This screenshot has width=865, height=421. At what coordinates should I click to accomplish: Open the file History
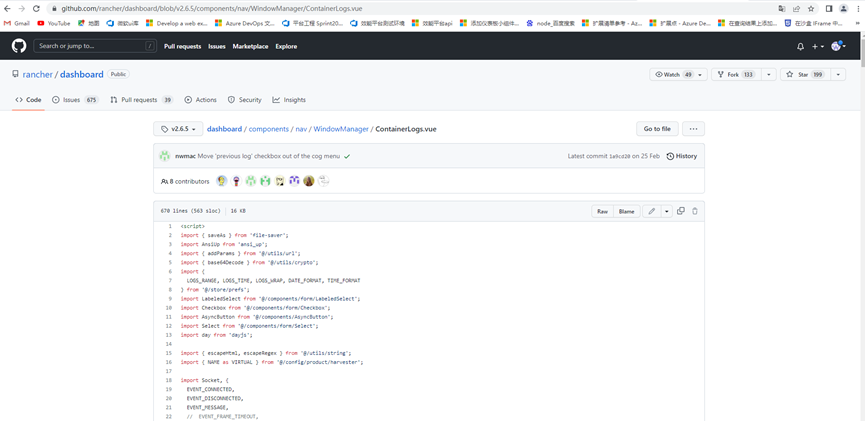point(682,156)
